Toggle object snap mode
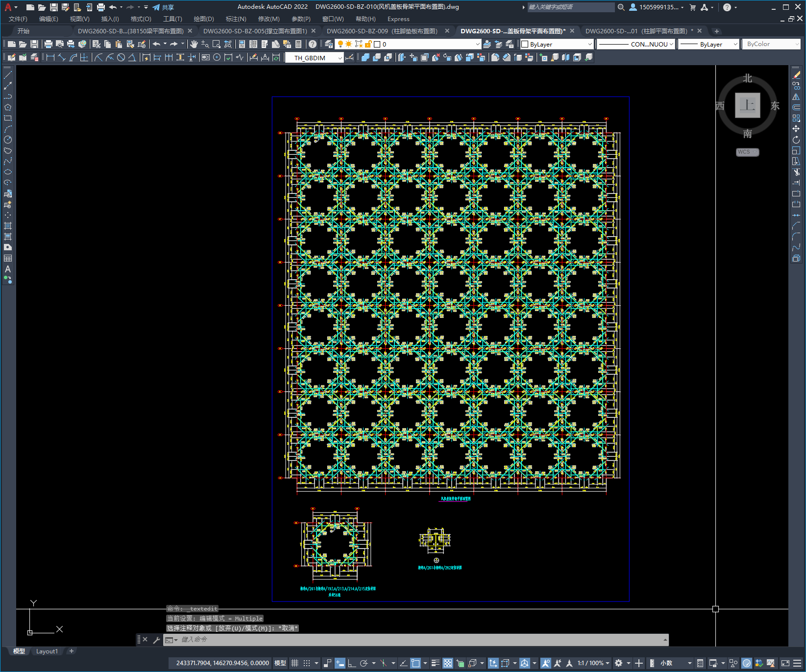 415,663
